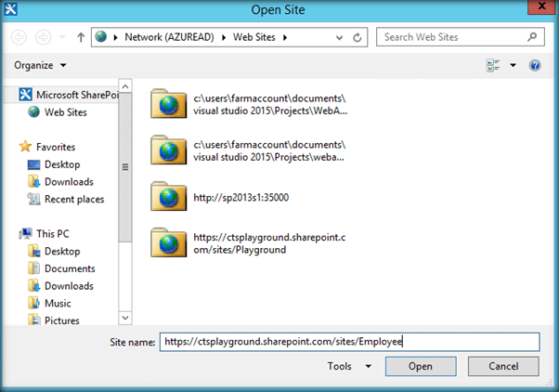Click the navigation pane scrollbar thumb
This screenshot has width=559, height=392.
pyautogui.click(x=125, y=167)
